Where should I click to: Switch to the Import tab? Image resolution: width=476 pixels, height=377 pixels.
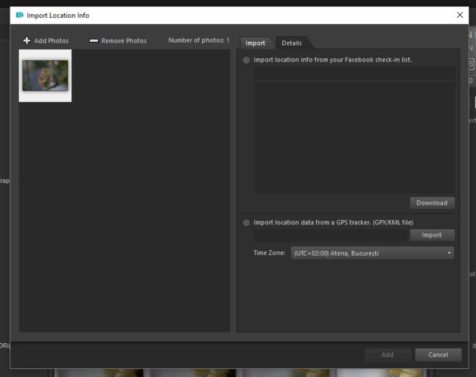(x=255, y=43)
